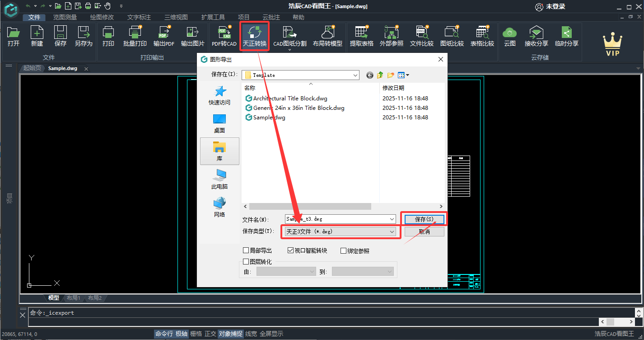Uncheck the 视口智能转换 checkbox

pyautogui.click(x=291, y=250)
